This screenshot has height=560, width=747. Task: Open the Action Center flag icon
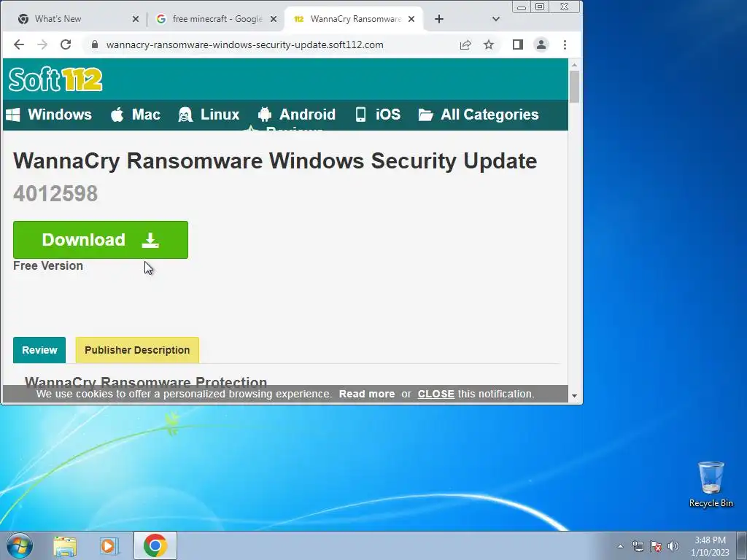656,546
